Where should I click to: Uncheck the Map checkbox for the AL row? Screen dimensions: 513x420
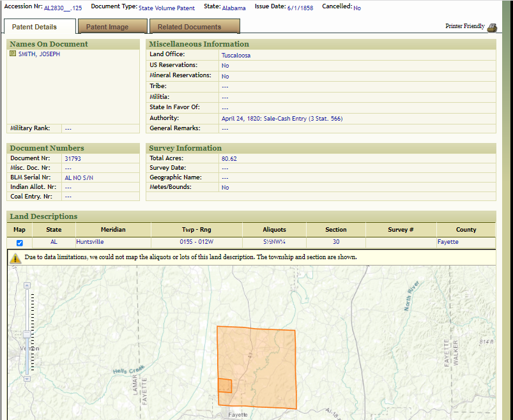(x=19, y=243)
